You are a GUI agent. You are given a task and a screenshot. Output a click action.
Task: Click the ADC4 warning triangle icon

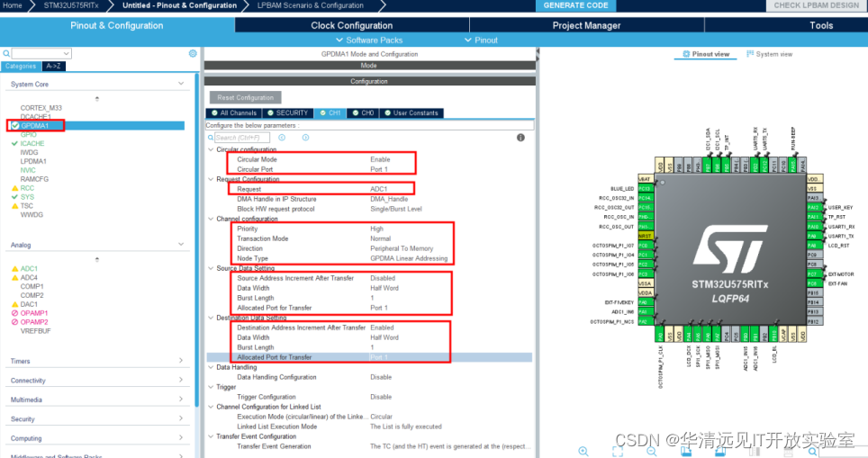click(15, 278)
